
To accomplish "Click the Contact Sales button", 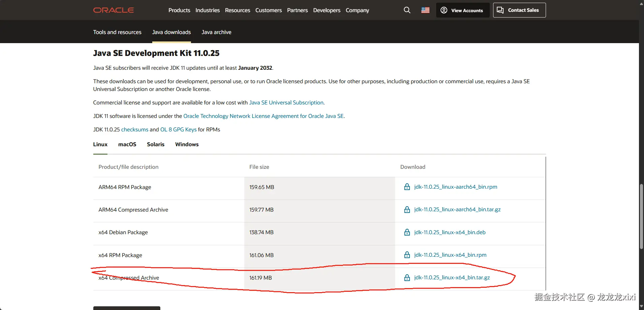I will [x=519, y=10].
